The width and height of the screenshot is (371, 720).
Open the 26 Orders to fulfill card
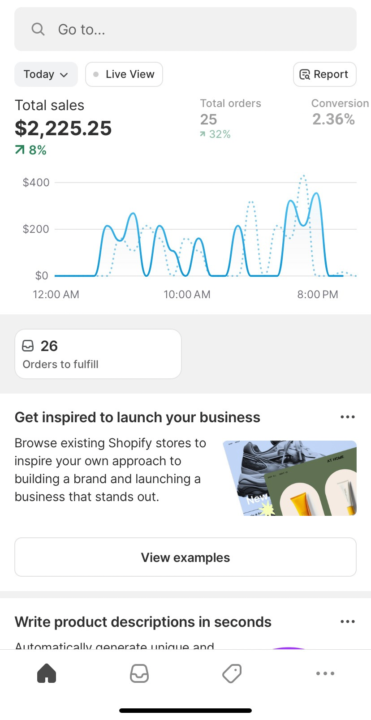pos(98,354)
